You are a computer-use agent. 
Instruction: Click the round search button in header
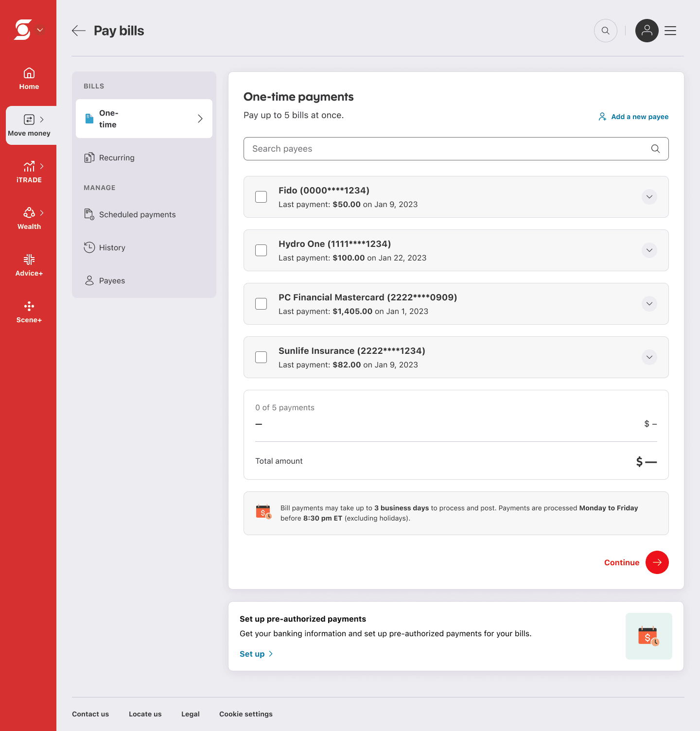606,31
